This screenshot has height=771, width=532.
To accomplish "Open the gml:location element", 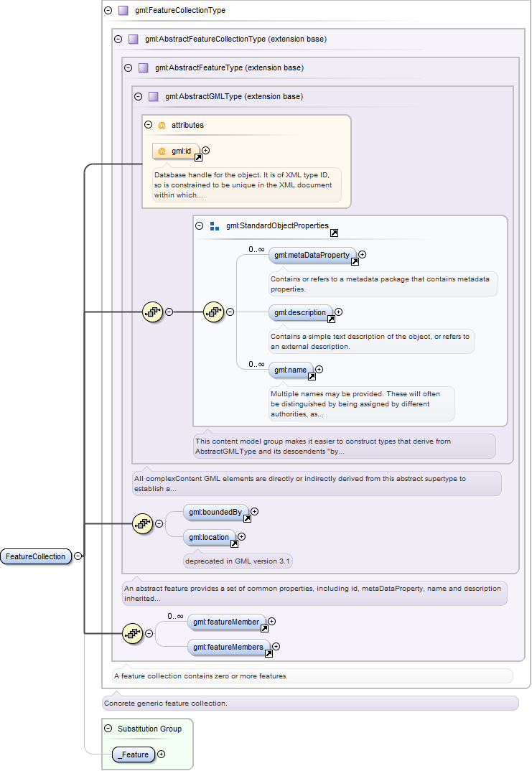I will coord(209,538).
